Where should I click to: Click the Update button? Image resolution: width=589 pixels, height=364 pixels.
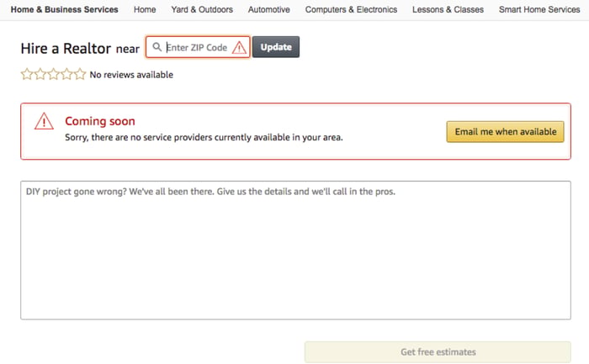pos(276,47)
